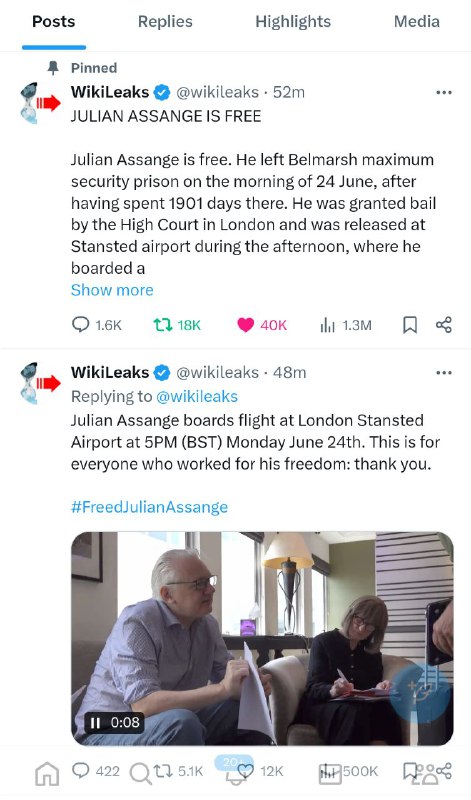Viewport: 471px width, 800px height.
Task: Open Search from the bottom navigation bar
Action: [x=139, y=773]
